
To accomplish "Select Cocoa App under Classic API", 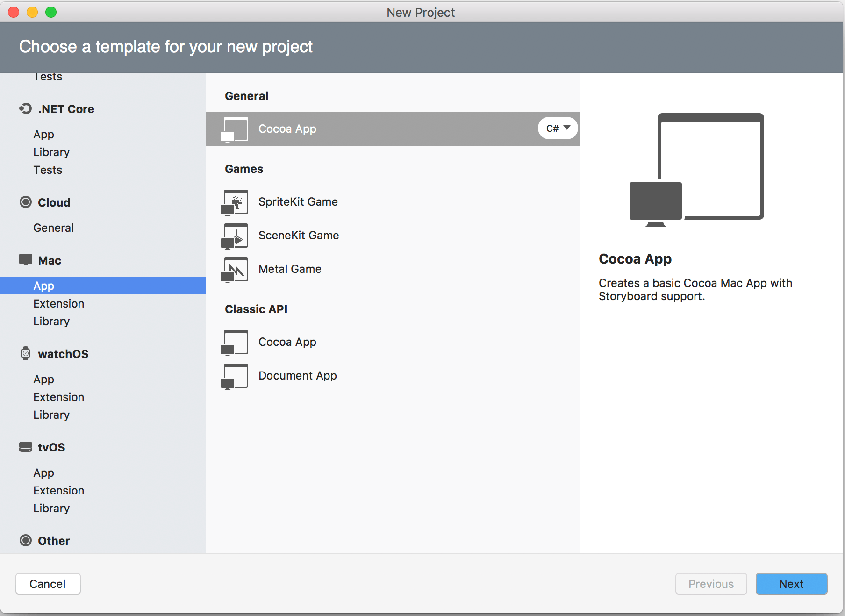I will coord(393,342).
